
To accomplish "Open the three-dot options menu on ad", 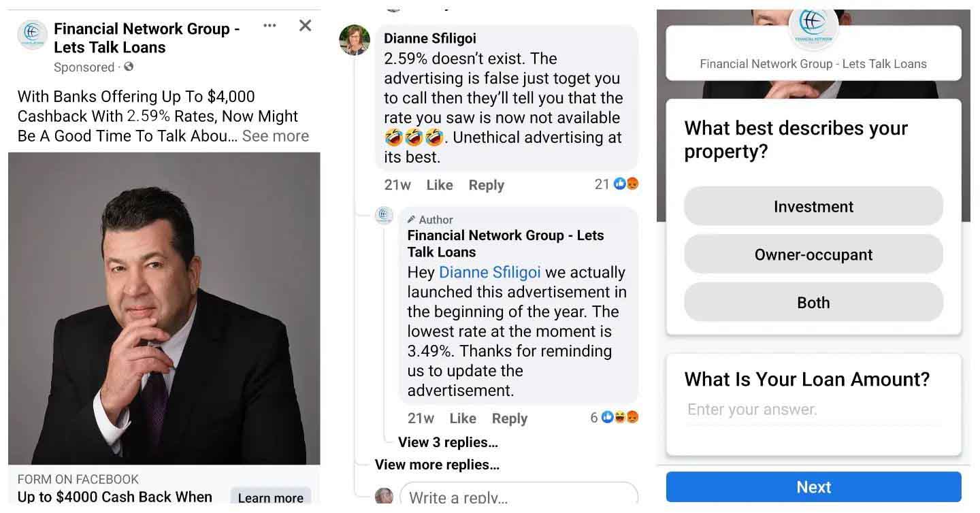I will click(x=269, y=26).
